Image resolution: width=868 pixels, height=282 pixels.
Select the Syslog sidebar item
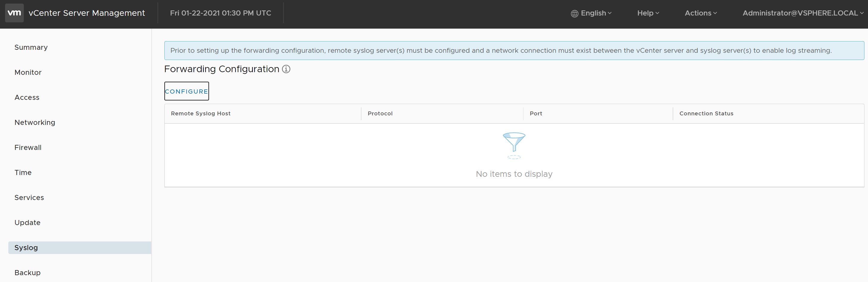[80, 248]
